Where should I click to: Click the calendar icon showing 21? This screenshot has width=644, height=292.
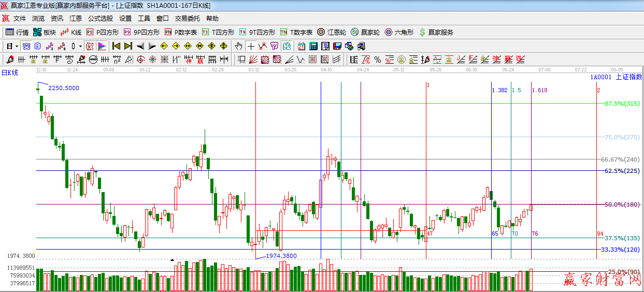pyautogui.click(x=301, y=46)
